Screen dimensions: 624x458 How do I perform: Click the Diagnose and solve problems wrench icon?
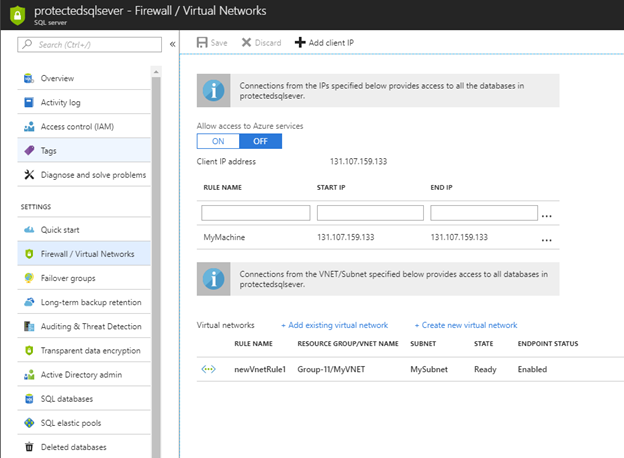point(29,175)
